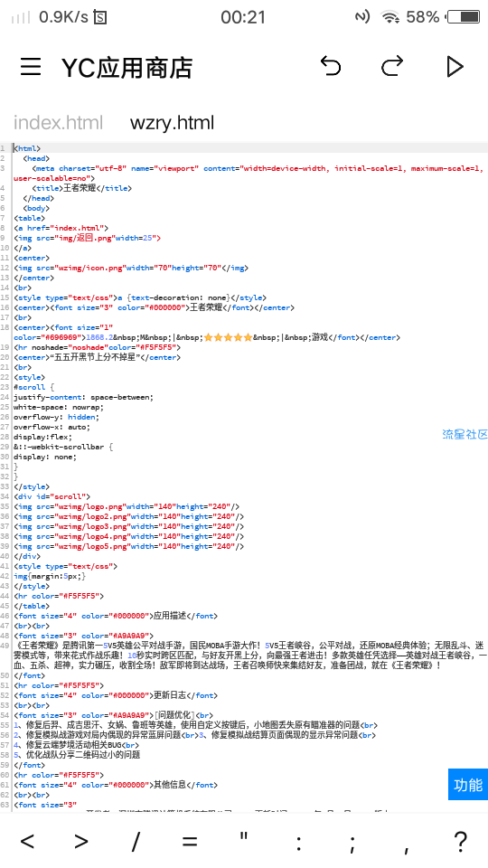The image size is (488, 868).
Task: Insert the equals sign symbol key
Action: 190,842
